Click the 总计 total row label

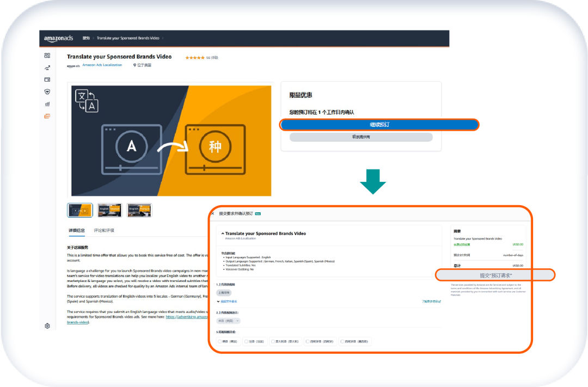point(457,266)
